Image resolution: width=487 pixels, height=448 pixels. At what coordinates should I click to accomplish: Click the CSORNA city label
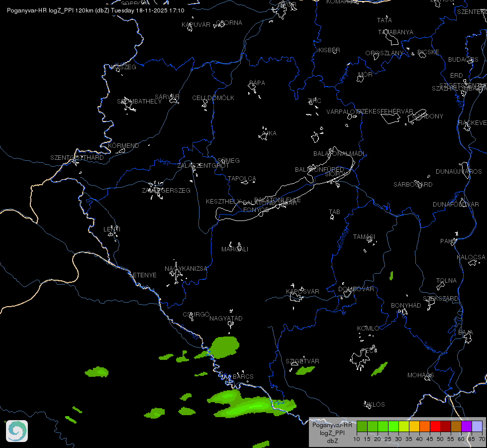tap(229, 23)
